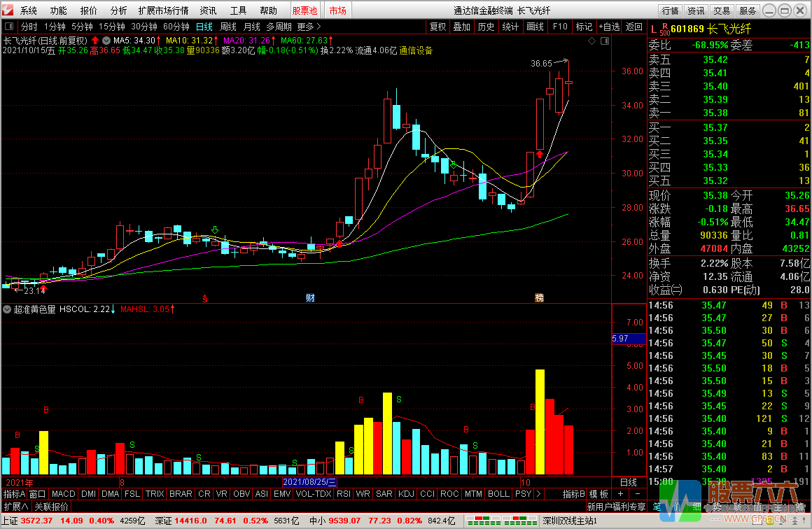The image size is (812, 529).
Task: Click the orange 榜 marker on the chart baseline
Action: point(539,297)
